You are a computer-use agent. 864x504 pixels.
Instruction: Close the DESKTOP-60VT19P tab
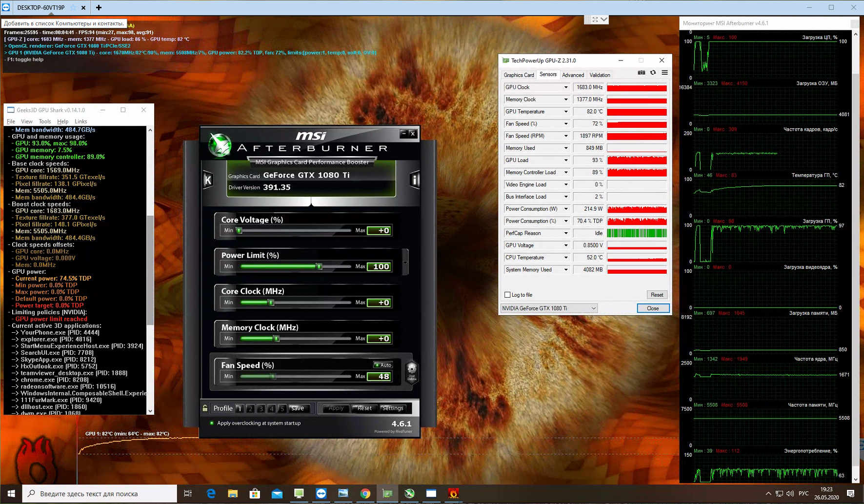coord(83,7)
